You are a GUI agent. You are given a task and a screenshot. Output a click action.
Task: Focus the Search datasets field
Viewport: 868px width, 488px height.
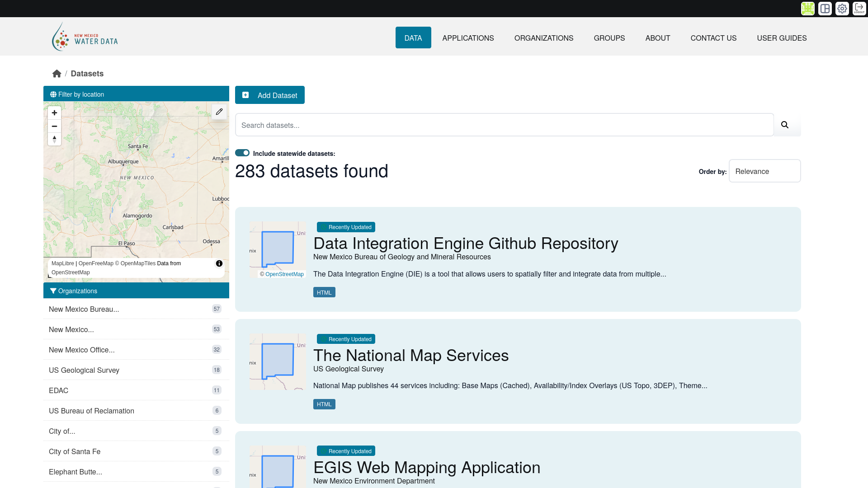tap(505, 125)
